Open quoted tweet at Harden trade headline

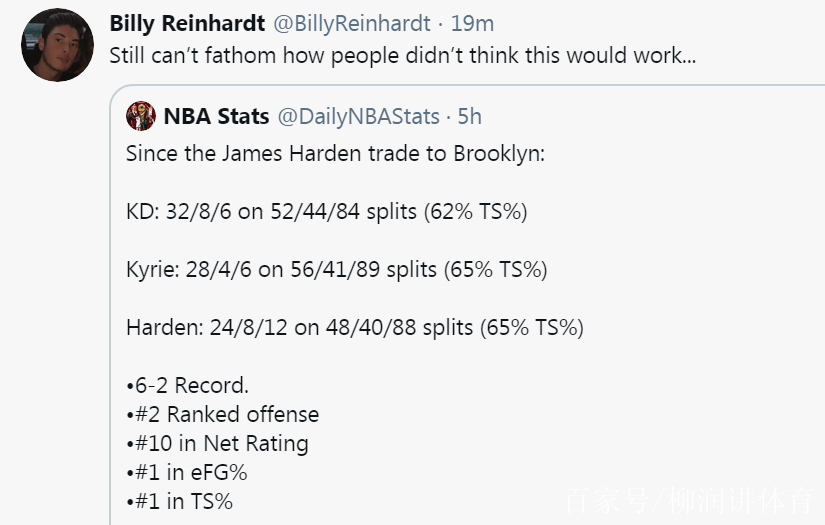(x=335, y=154)
